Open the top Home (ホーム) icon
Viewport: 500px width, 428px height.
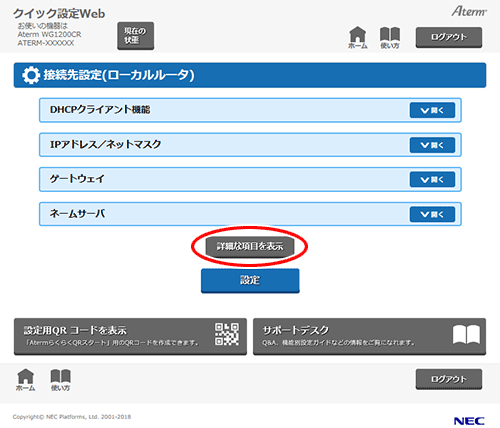(x=357, y=37)
